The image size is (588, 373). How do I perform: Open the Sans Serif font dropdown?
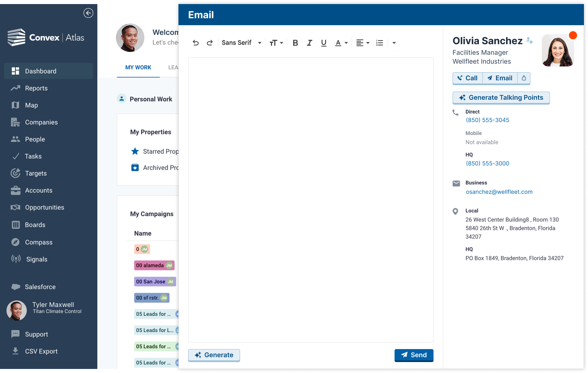point(241,43)
